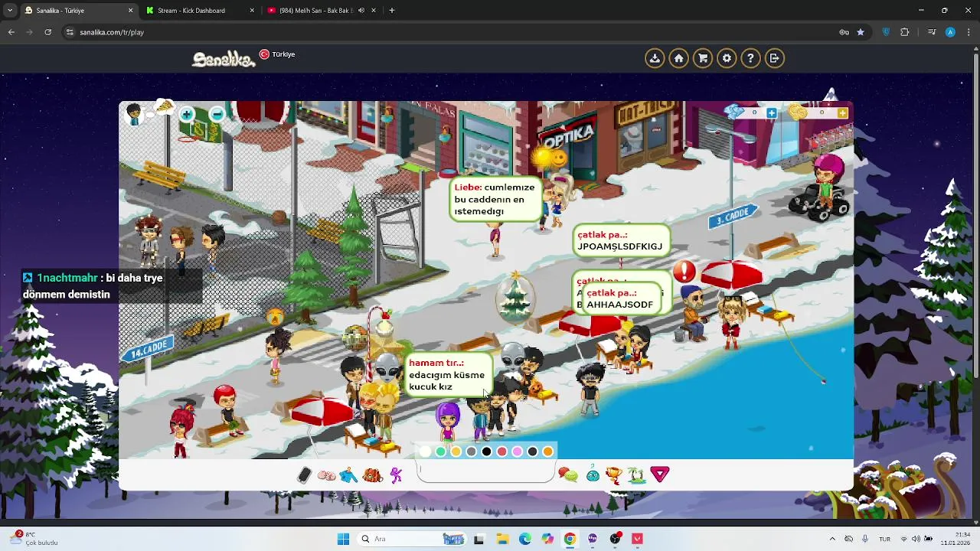Open the trophy achievements icon
The width and height of the screenshot is (980, 551).
pos(614,475)
